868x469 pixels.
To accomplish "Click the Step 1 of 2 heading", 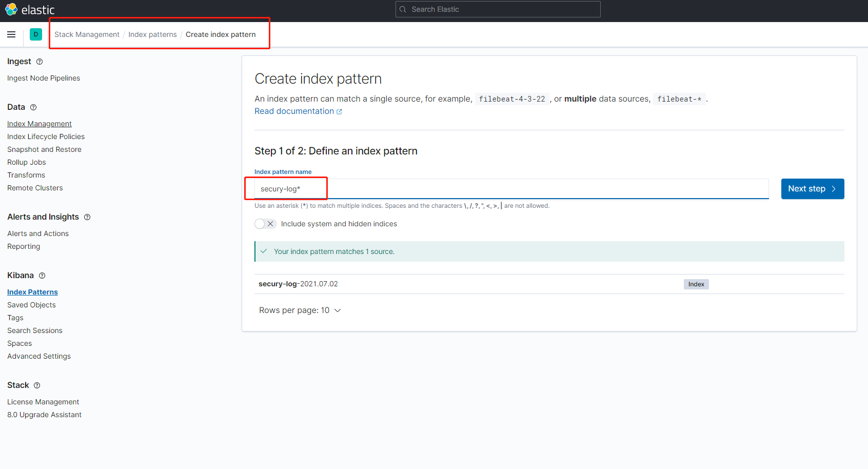I will 336,151.
